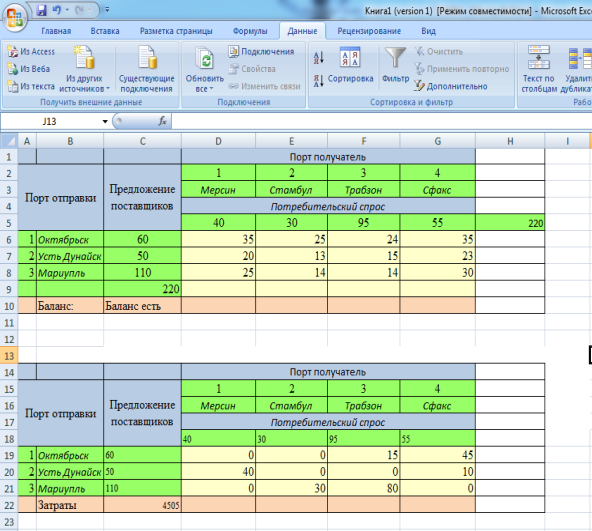Open the Undo history dropdown arrow
Image resolution: width=592 pixels, height=531 pixels.
click(67, 10)
